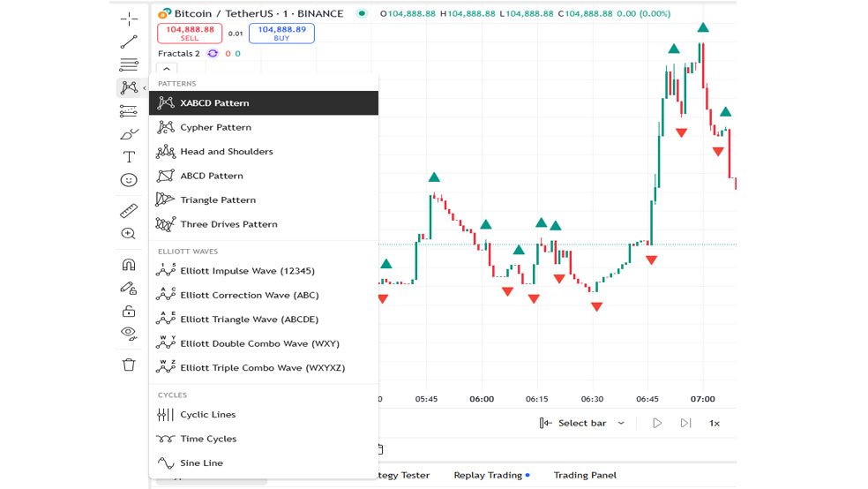Click the Select bar replay button
Viewport: 868px width, 489px height.
pos(573,423)
